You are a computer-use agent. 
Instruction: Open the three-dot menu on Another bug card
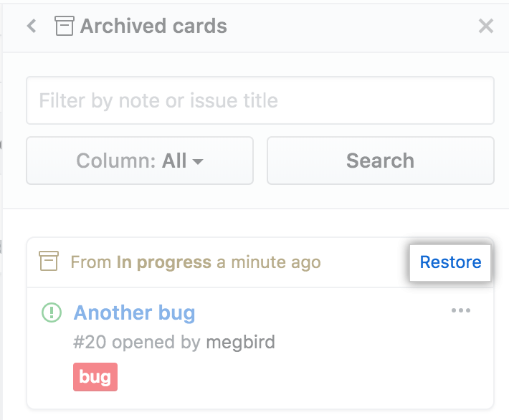click(461, 311)
